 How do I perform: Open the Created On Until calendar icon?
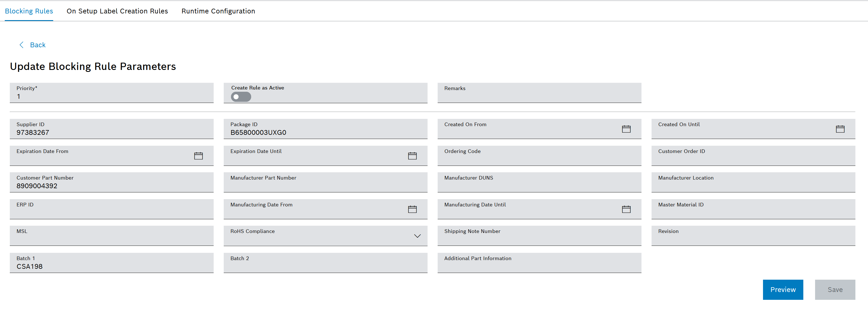click(840, 129)
